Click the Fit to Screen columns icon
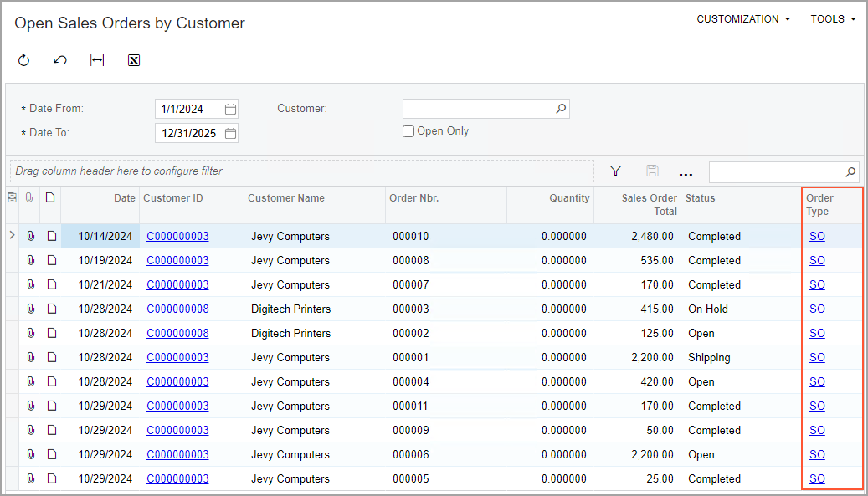 click(x=97, y=60)
